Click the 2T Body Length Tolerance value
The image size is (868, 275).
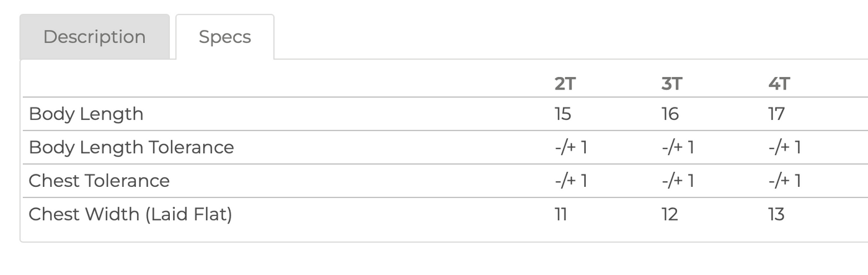pos(571,148)
